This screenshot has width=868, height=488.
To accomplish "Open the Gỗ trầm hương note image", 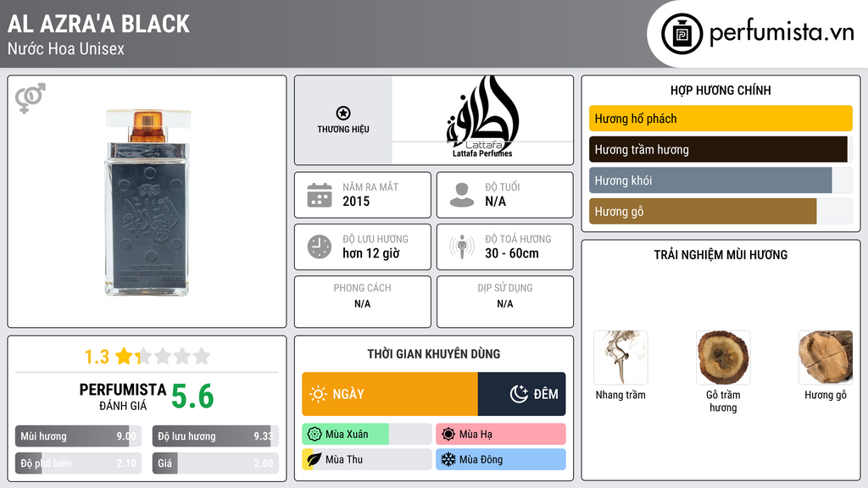I will point(722,358).
